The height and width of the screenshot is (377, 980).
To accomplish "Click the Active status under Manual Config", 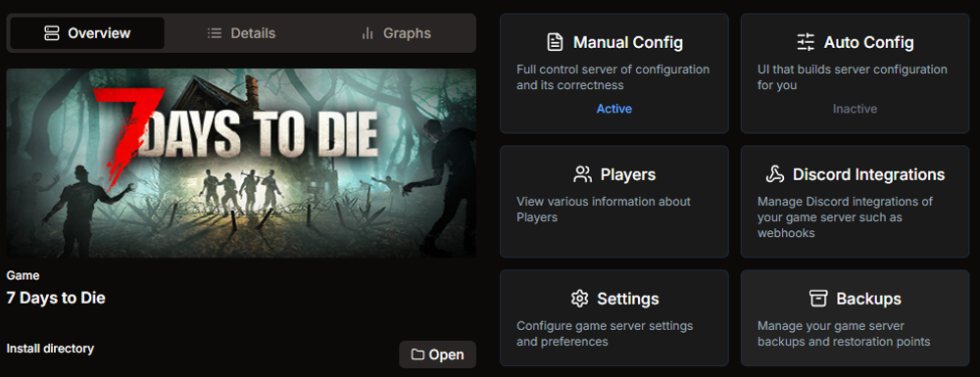I will click(614, 109).
